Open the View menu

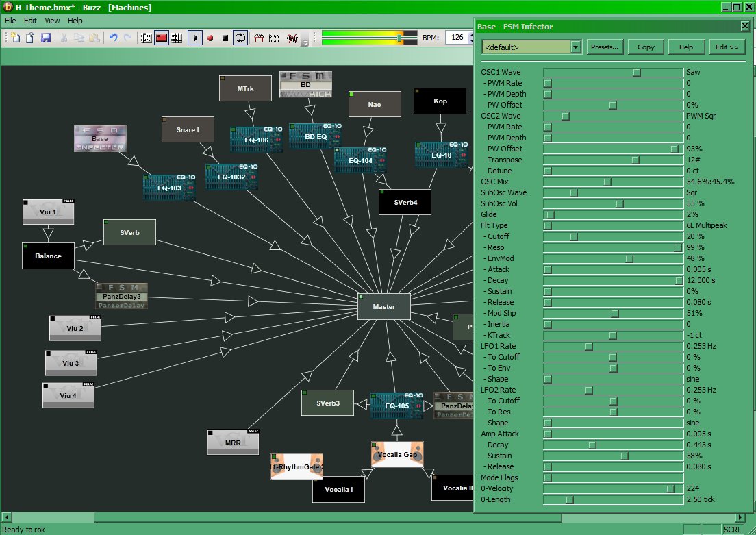52,21
